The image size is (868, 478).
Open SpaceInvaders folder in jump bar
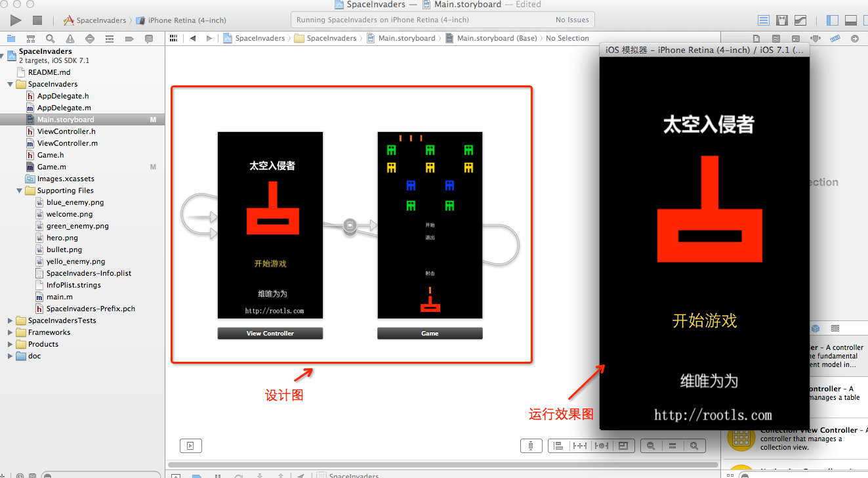(326, 38)
